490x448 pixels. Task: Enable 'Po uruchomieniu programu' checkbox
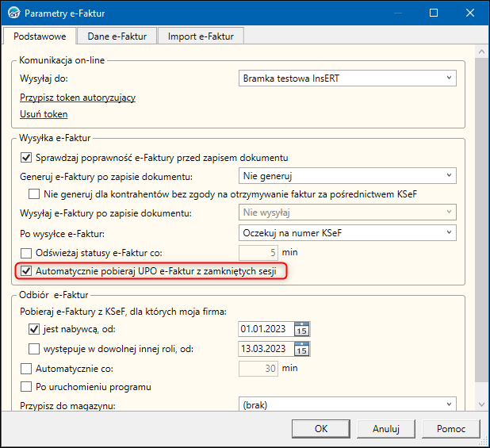coord(26,387)
